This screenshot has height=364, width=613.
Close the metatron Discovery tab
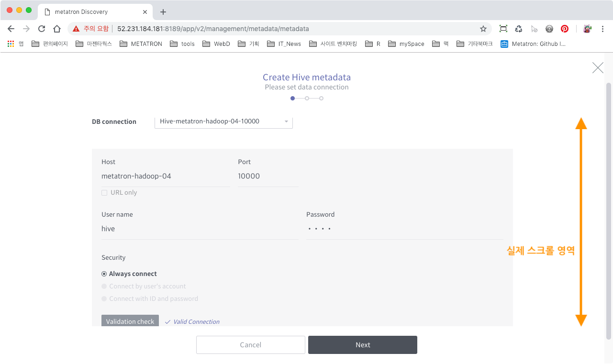coord(145,12)
